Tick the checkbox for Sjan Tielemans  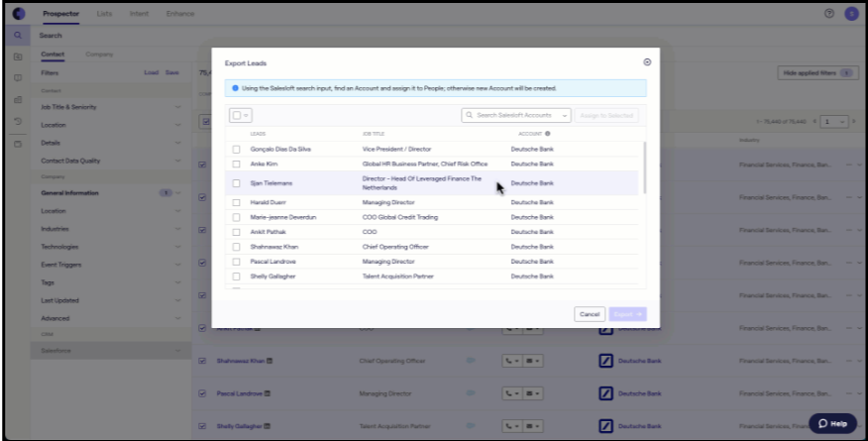pyautogui.click(x=237, y=183)
